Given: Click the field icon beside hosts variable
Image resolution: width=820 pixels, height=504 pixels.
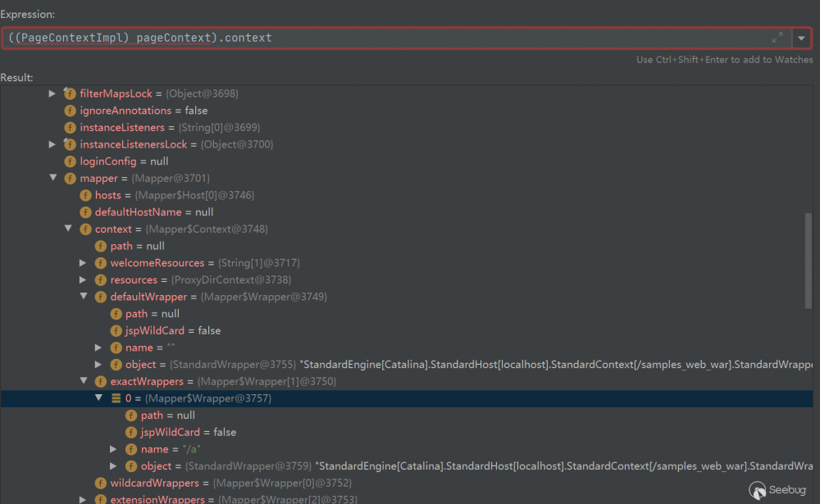Looking at the screenshot, I should 85,195.
